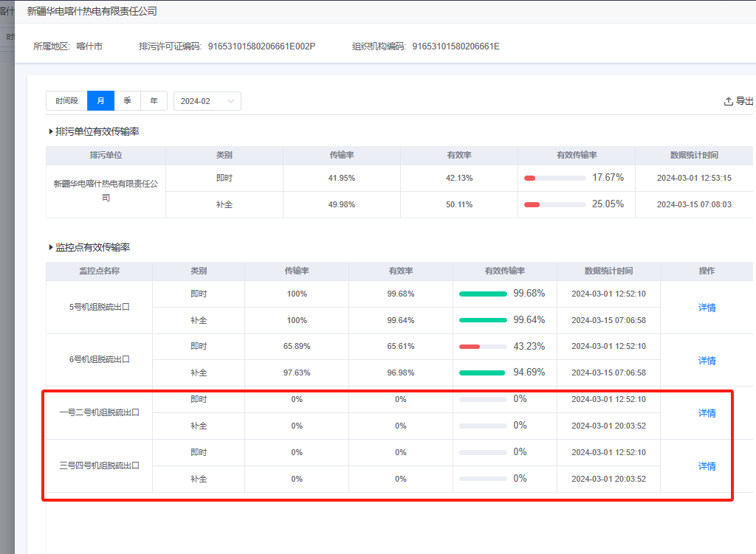Switch to the 年 period tab
Image resolution: width=756 pixels, height=554 pixels.
154,100
